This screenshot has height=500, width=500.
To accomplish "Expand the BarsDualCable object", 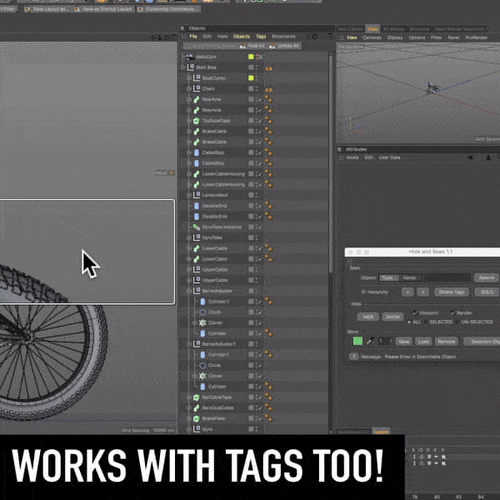I will [x=189, y=408].
